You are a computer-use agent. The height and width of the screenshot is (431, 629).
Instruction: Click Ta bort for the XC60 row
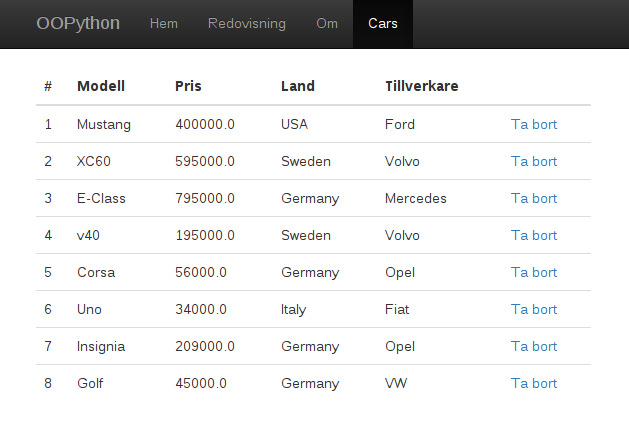point(534,161)
